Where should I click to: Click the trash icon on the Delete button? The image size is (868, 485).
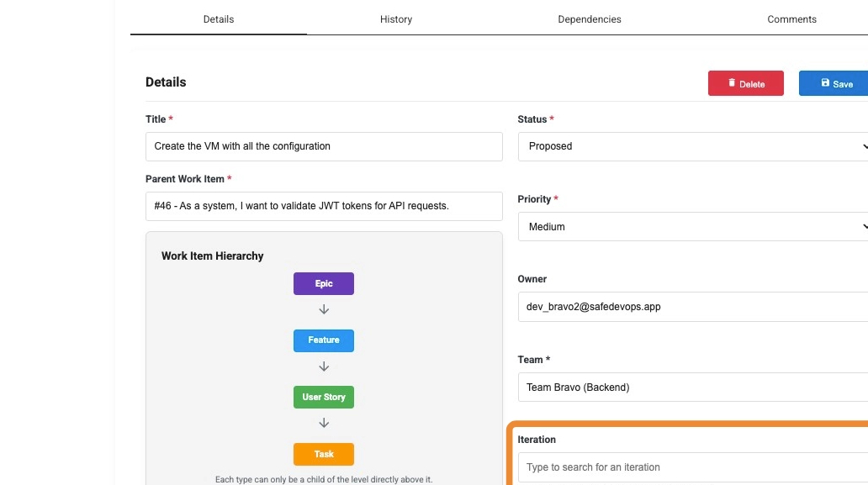pyautogui.click(x=732, y=83)
